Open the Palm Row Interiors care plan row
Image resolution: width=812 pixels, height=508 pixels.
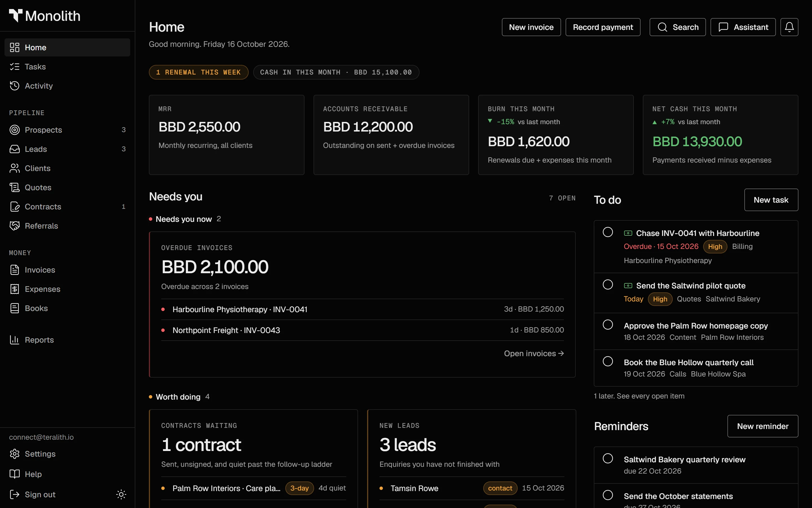tap(253, 488)
